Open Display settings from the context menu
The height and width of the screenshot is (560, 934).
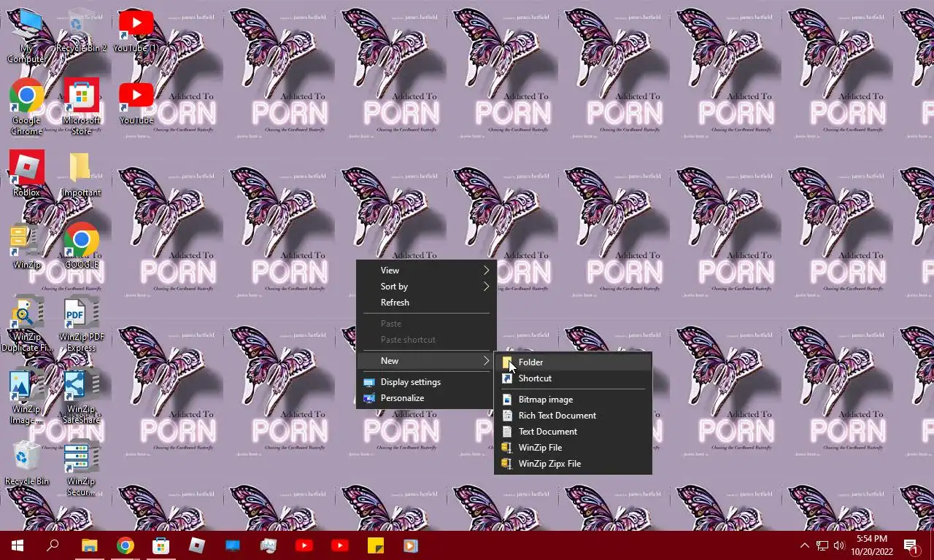426,382
